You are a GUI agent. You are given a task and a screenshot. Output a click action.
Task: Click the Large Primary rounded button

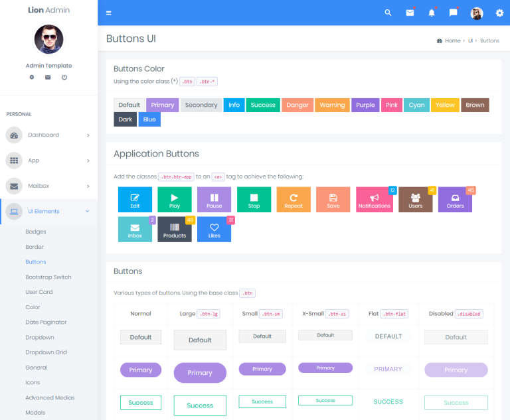coord(200,373)
